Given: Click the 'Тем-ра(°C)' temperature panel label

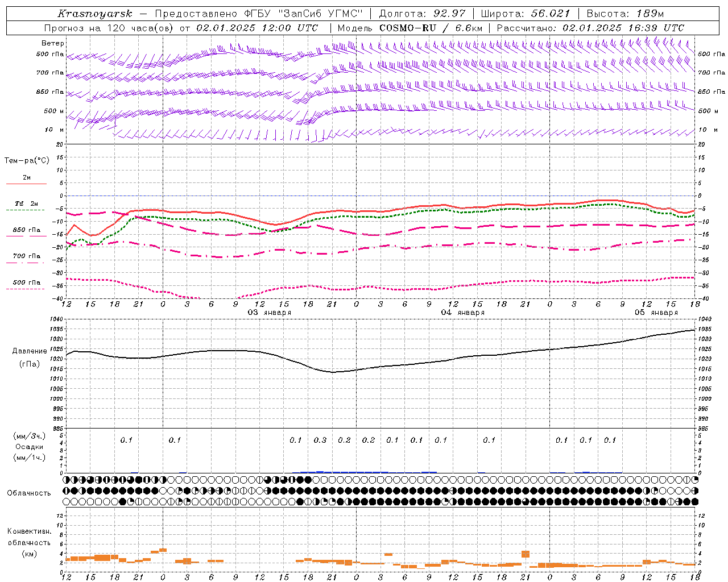Looking at the screenshot, I should [x=27, y=161].
